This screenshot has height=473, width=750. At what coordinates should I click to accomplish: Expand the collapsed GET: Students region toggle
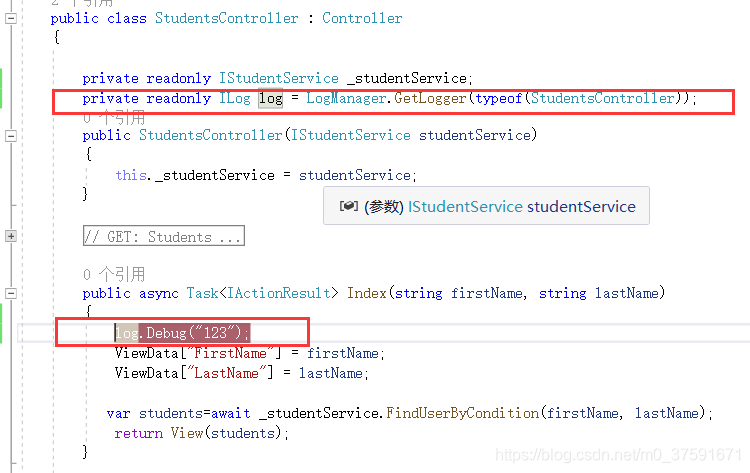point(11,236)
